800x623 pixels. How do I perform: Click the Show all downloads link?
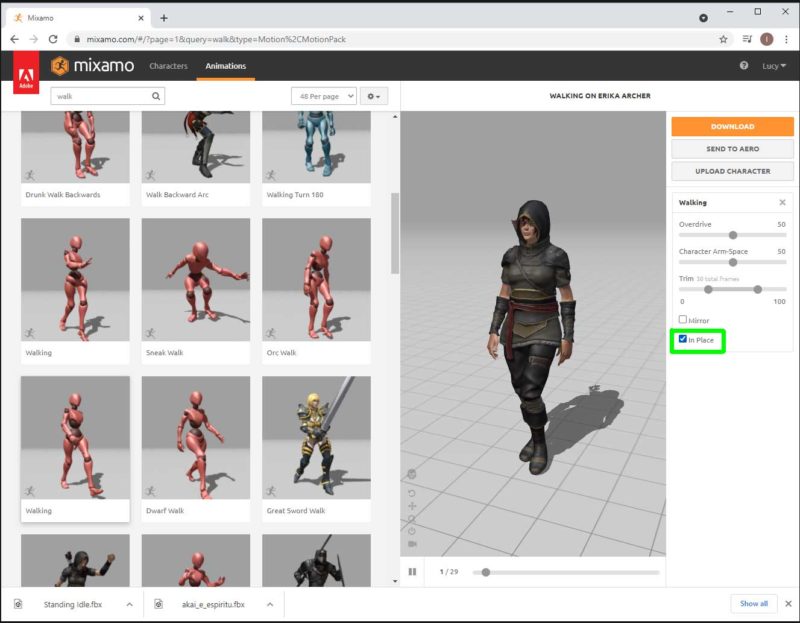[754, 604]
